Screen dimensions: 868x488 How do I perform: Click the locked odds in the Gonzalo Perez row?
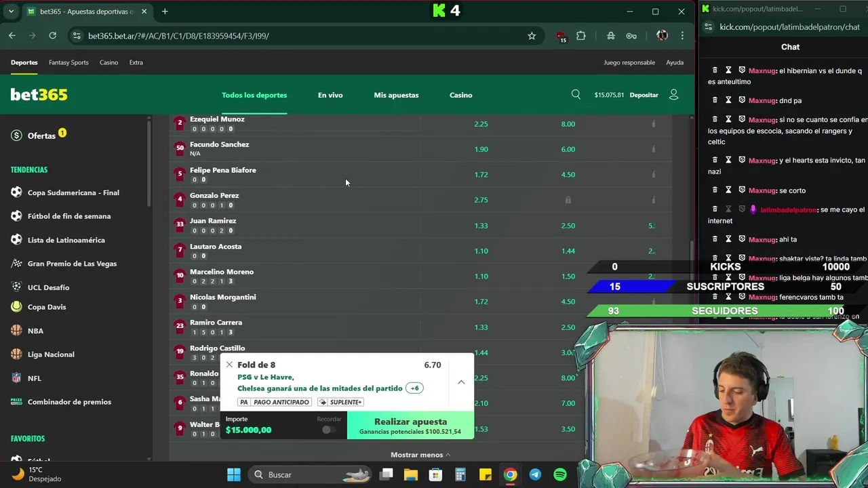pos(568,200)
